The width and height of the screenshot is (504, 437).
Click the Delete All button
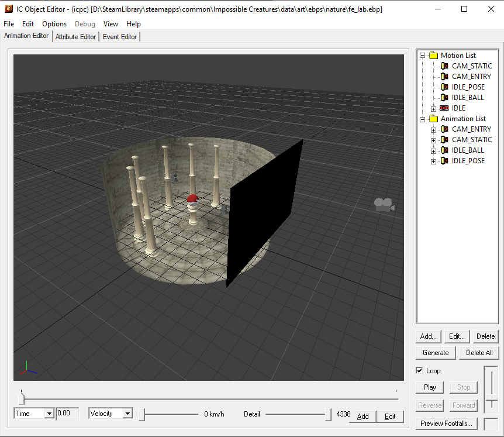pyautogui.click(x=479, y=353)
